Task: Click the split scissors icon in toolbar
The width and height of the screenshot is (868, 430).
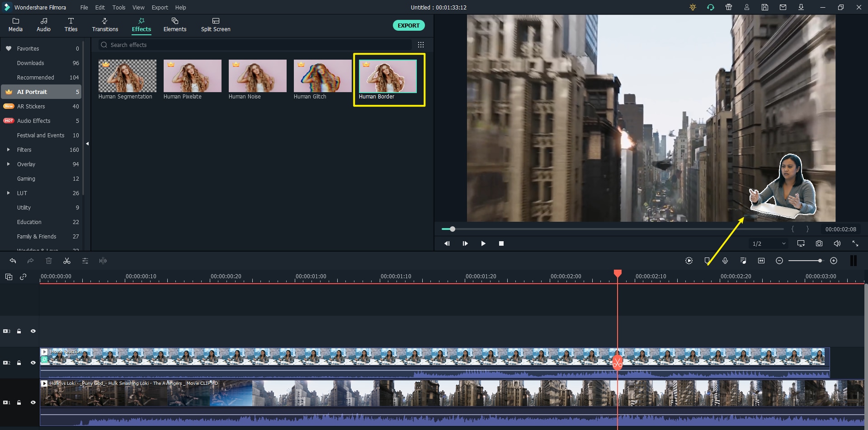Action: click(x=67, y=261)
